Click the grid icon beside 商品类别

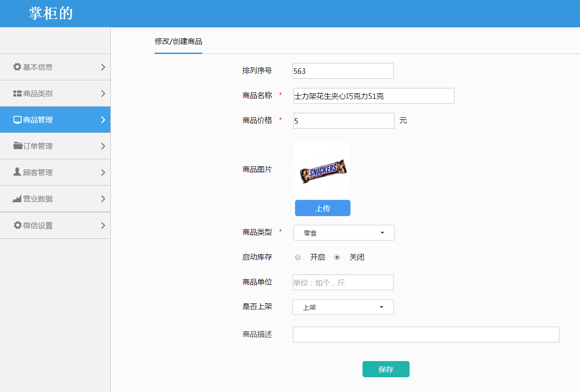point(17,94)
